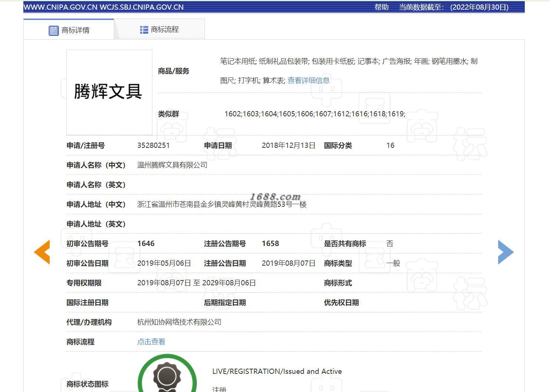Click the 商品/服务 label
The height and width of the screenshot is (392, 550).
click(x=173, y=71)
